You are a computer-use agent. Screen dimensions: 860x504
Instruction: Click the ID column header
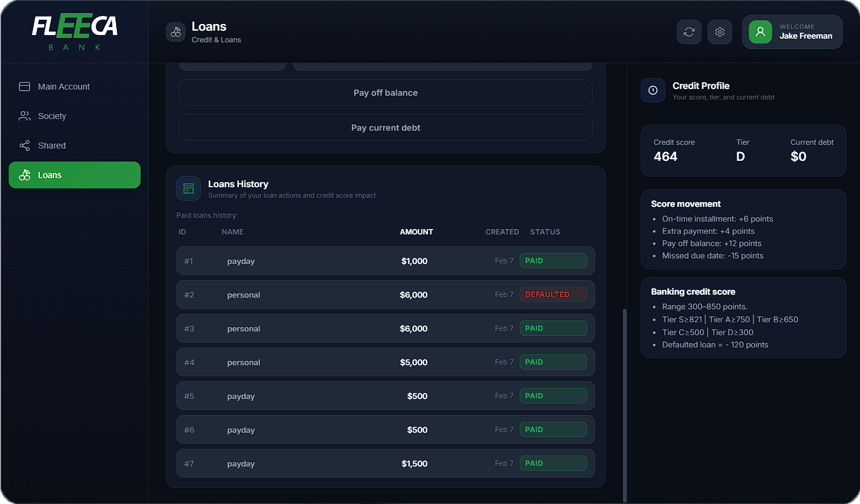point(182,232)
